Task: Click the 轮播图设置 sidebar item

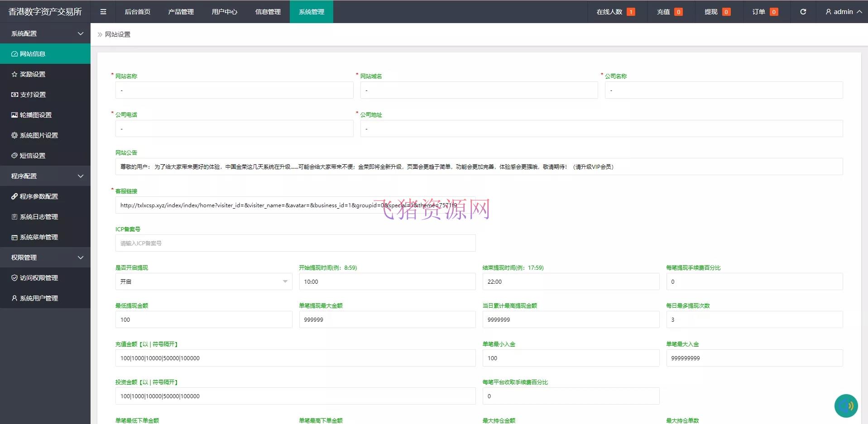Action: coord(34,114)
